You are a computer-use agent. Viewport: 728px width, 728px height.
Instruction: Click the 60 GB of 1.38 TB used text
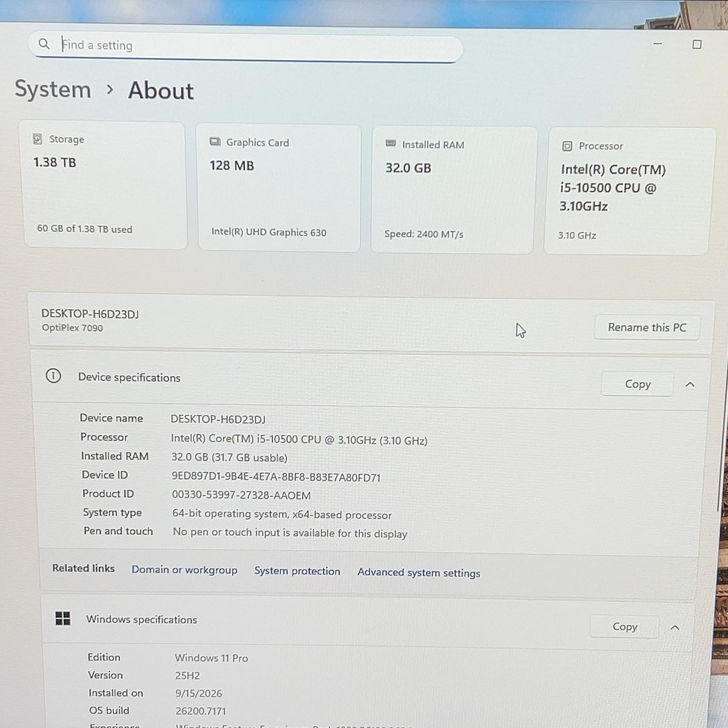(x=84, y=229)
